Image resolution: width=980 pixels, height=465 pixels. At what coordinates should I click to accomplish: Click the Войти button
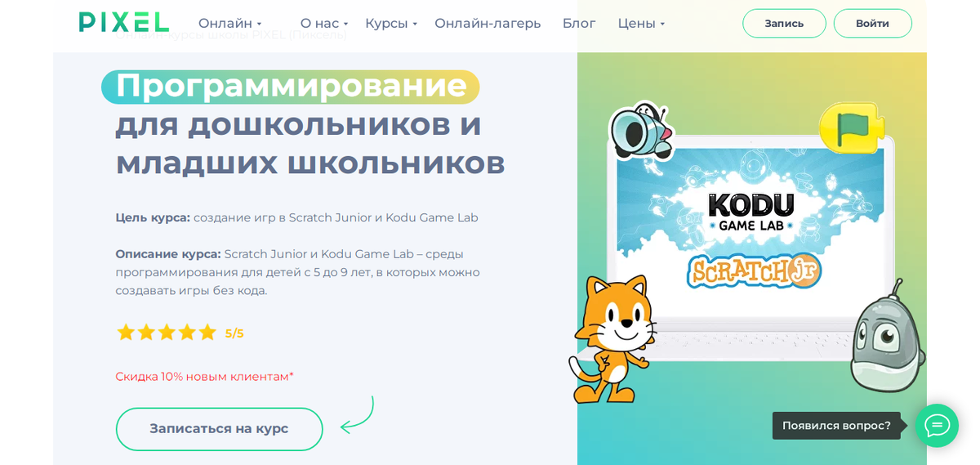[872, 24]
